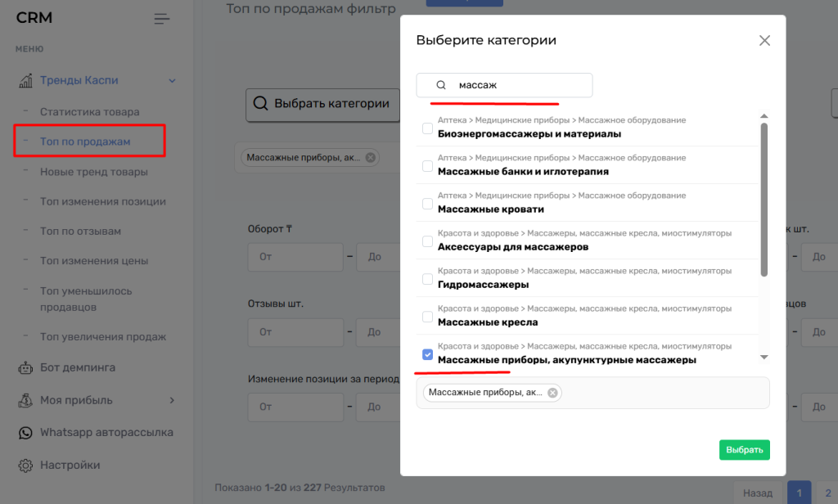
Task: Open Статистика товара menu item
Action: 89,112
